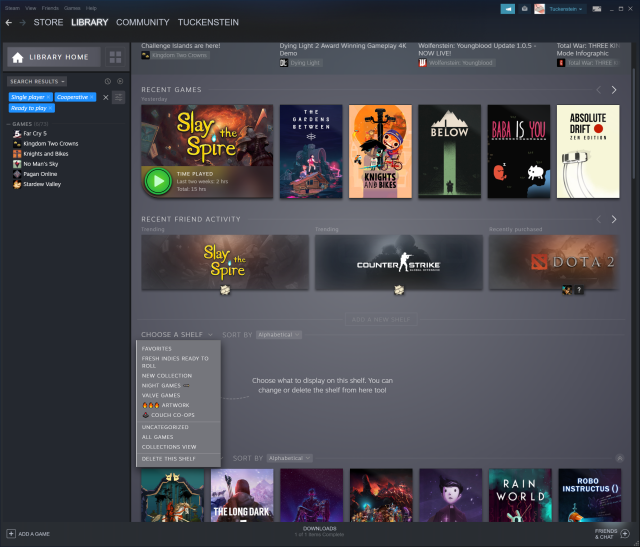Click the ready-to-play filter icon beside the clock
The height and width of the screenshot is (547, 640).
(x=120, y=81)
